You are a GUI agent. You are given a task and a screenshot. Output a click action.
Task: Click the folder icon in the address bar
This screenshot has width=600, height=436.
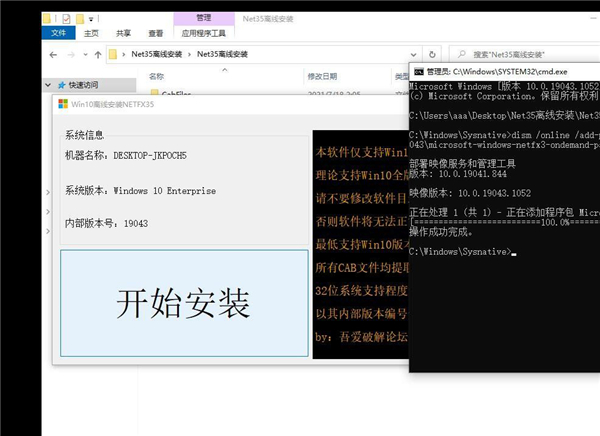[116, 53]
